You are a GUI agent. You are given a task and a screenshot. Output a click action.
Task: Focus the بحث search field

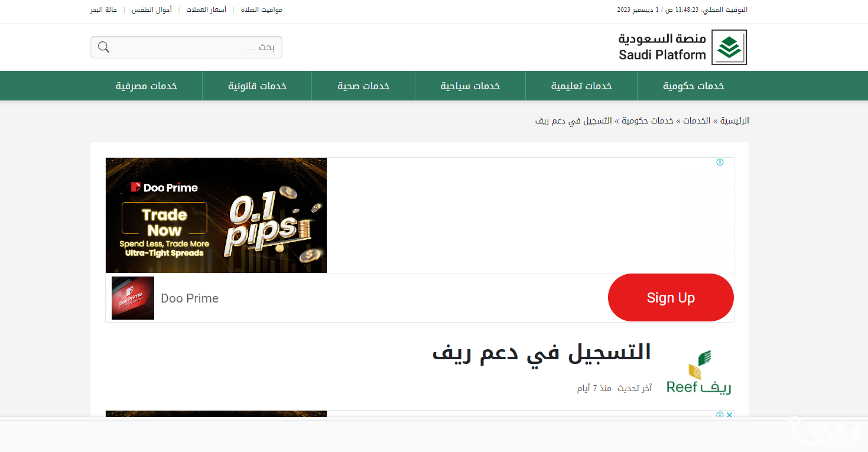(186, 47)
